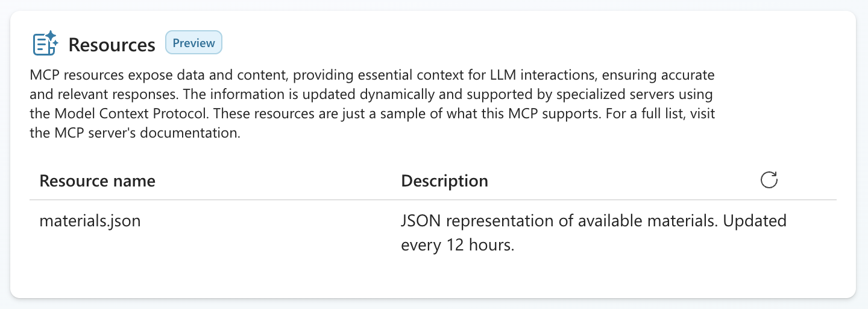868x309 pixels.
Task: Refresh the resources list
Action: [769, 180]
